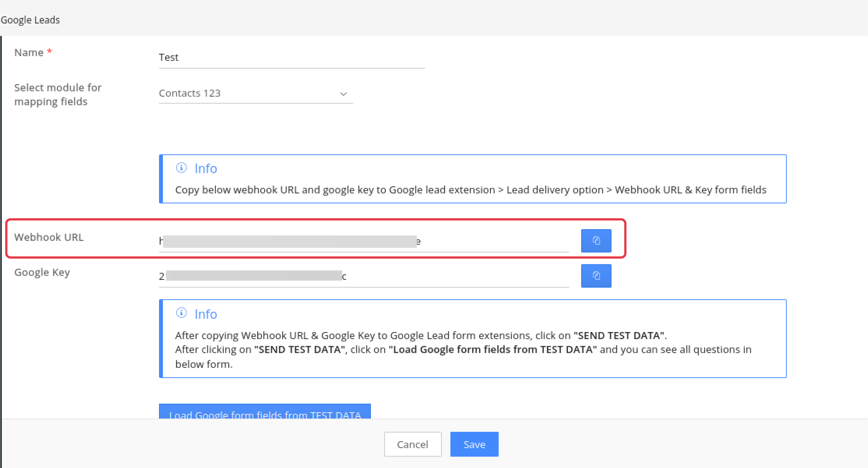Click the dropdown chevron arrow for module
This screenshot has height=468, width=868.
tap(343, 94)
